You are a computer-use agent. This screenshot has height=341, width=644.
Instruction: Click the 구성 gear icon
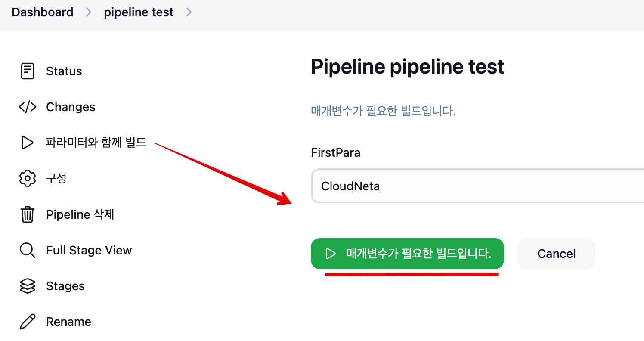pyautogui.click(x=28, y=178)
